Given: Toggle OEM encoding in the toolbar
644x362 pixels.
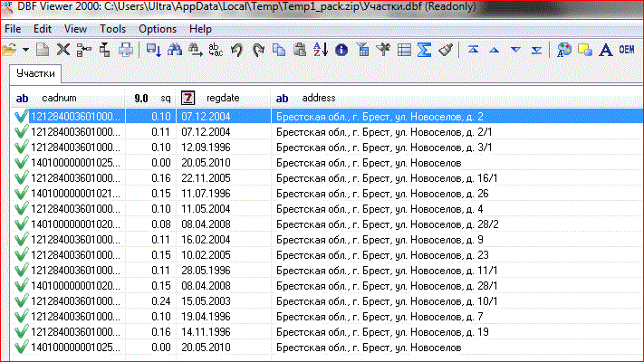Looking at the screenshot, I should (625, 49).
